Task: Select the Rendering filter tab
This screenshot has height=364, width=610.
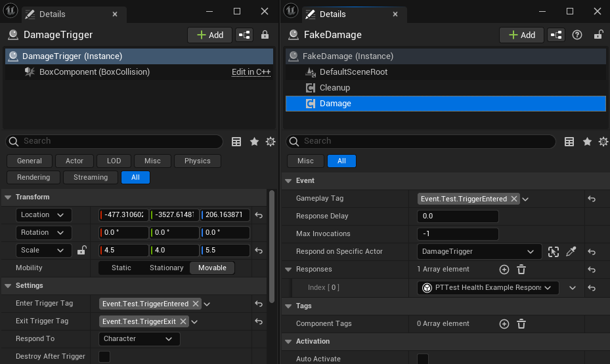Action: (x=33, y=177)
